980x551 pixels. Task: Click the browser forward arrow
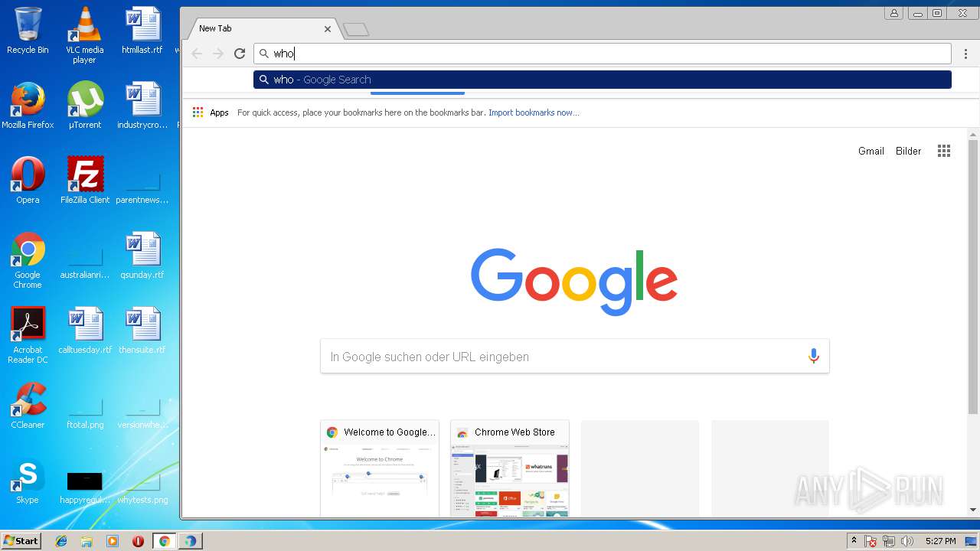[218, 54]
